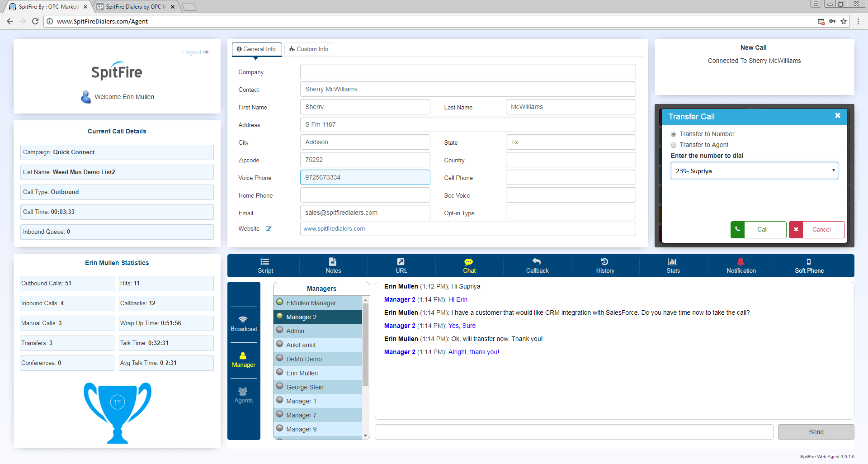Select the Transfer to Number radio button
Viewport: 868px width, 464px height.
(674, 134)
